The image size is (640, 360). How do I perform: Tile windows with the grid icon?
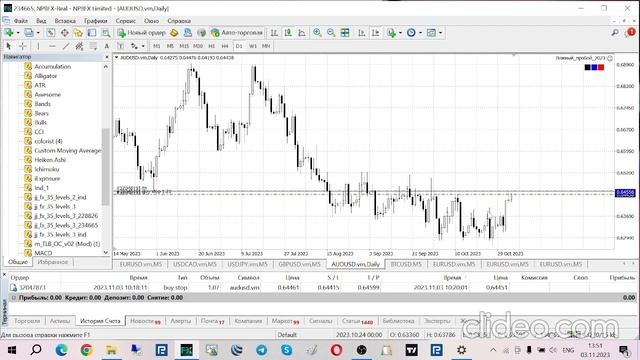[x=345, y=33]
